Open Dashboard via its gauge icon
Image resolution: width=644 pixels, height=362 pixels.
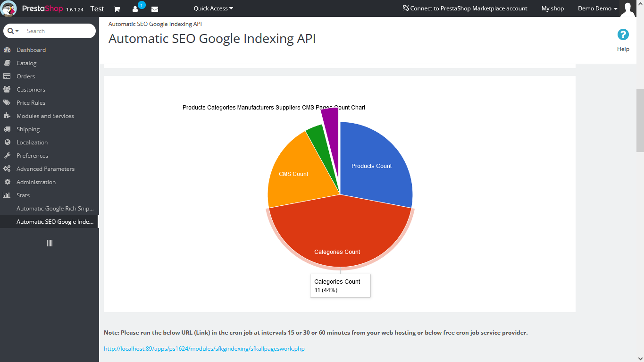pos(7,50)
